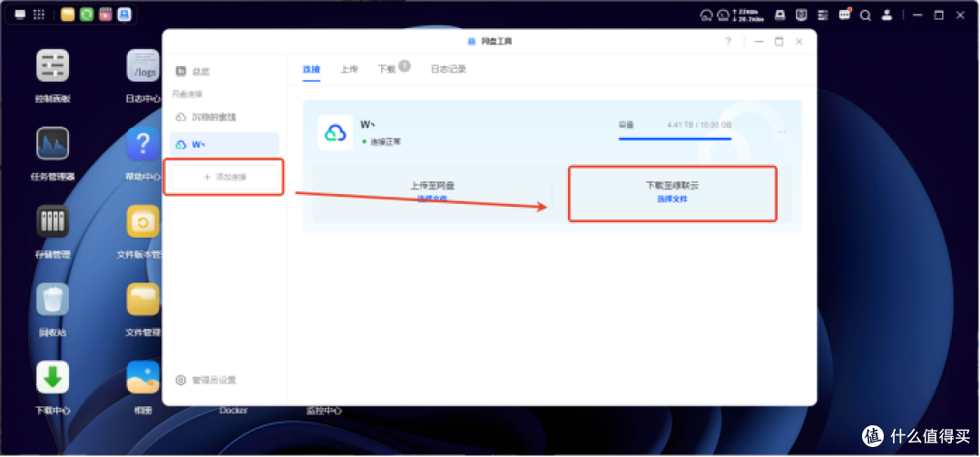Click the cloud logo on W card
This screenshot has width=980, height=457.
(336, 133)
